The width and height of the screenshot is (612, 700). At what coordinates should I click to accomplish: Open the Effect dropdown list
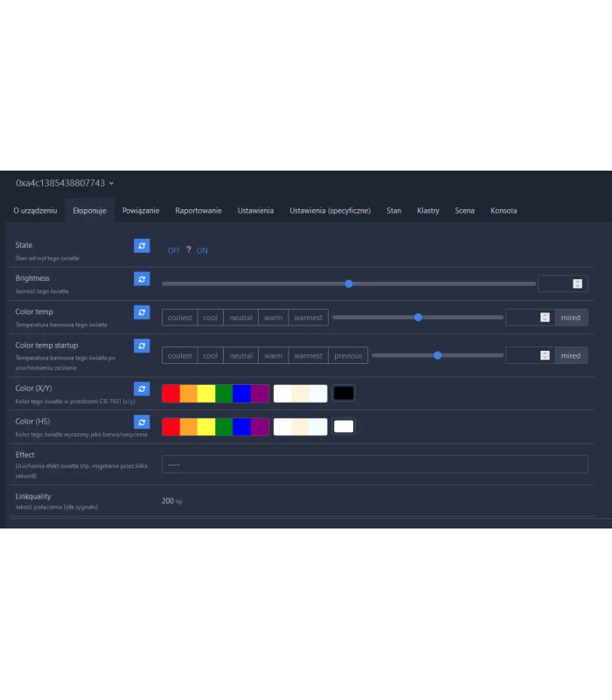374,465
